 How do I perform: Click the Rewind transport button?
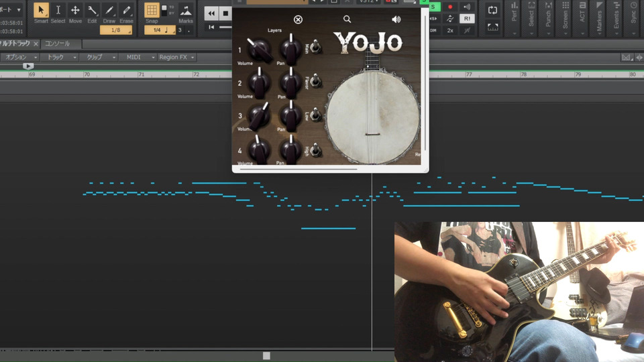coord(211,13)
